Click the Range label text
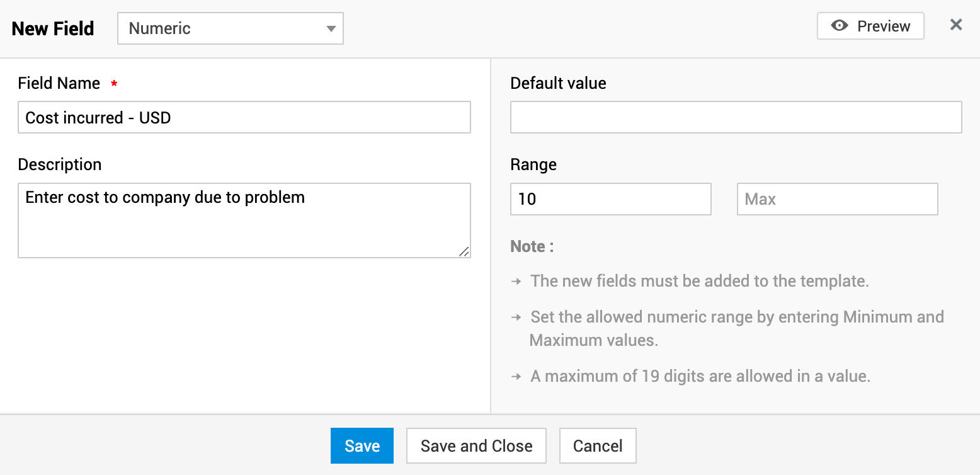The width and height of the screenshot is (980, 475). click(533, 164)
